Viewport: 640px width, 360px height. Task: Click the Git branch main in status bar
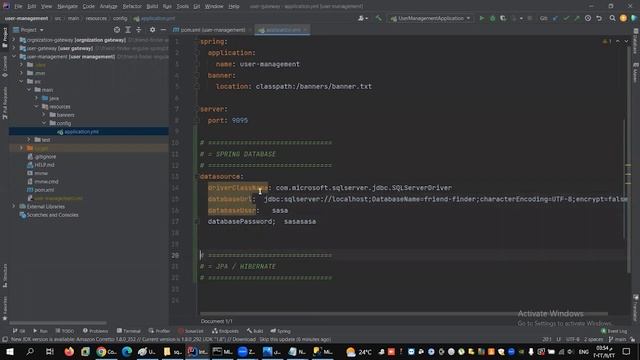pos(617,339)
